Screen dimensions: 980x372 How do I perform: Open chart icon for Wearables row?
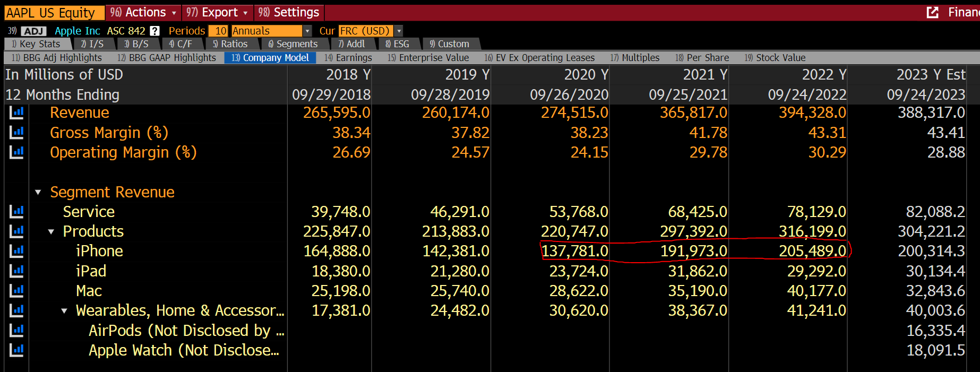(16, 310)
